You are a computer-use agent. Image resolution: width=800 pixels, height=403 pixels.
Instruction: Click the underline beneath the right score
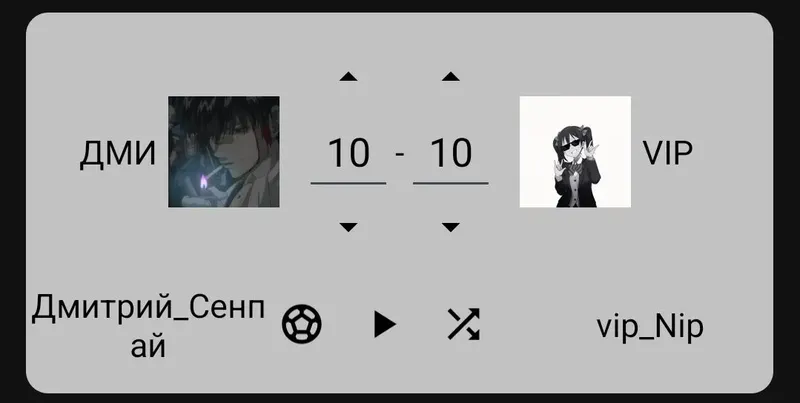(x=451, y=183)
